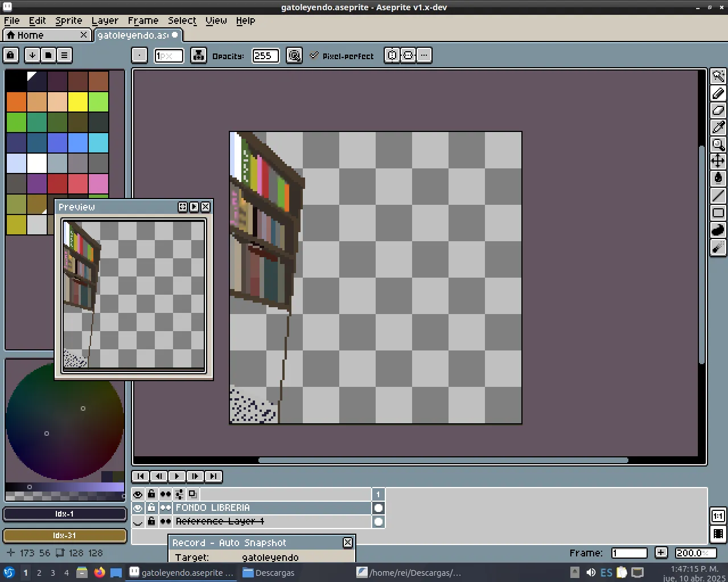Select the Rectangle tool
This screenshot has width=728, height=582.
point(718,213)
